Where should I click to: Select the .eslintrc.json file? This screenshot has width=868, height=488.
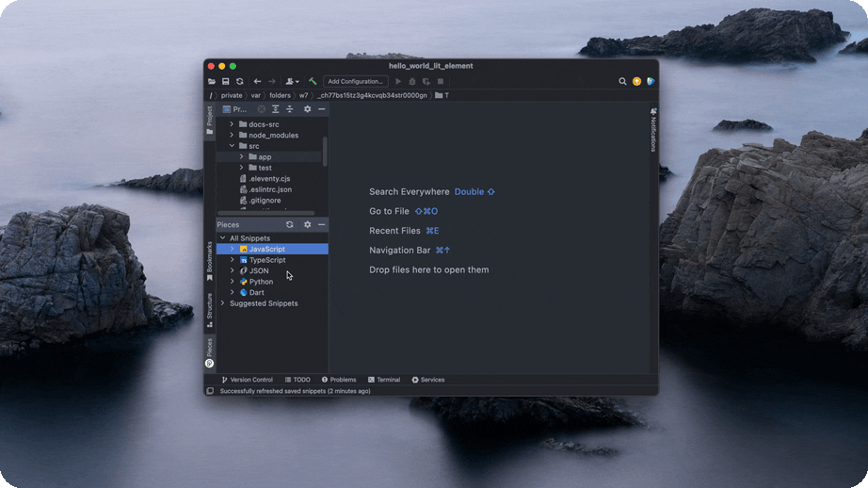265,189
